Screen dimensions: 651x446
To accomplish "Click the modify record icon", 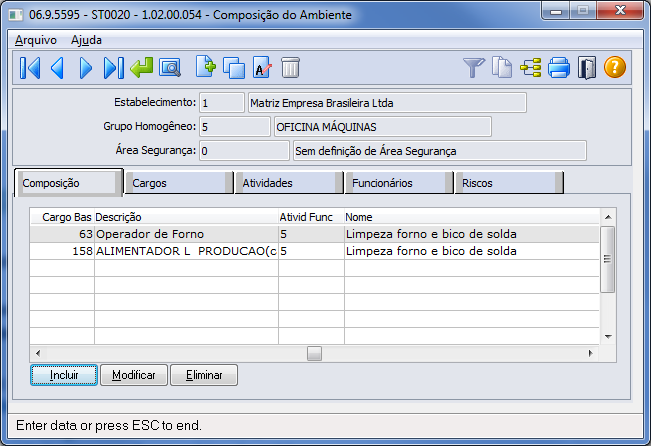I will coord(262,68).
